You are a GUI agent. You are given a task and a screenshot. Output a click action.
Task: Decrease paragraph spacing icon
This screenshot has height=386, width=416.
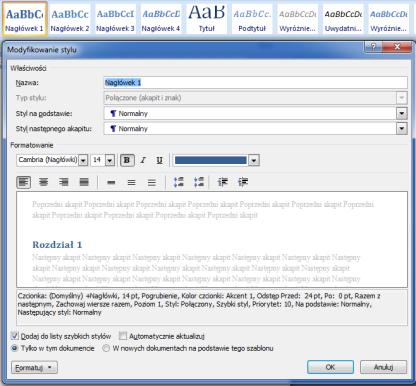[199, 182]
